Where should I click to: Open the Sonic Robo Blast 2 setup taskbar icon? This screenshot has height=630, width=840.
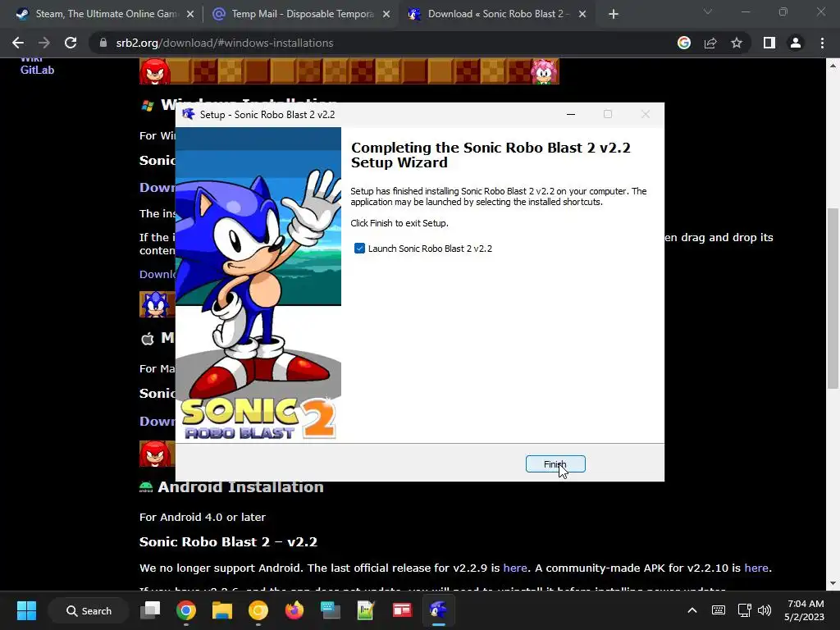[438, 610]
